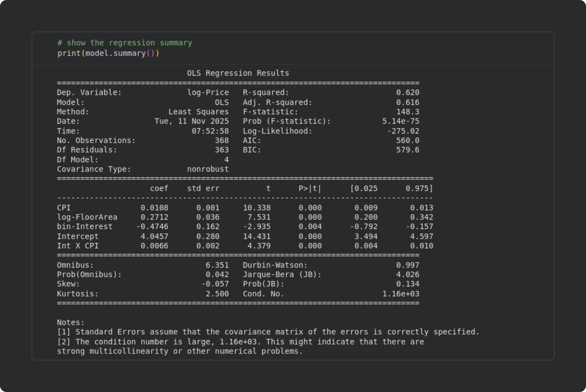Click the Durbin-Watson value 0.997
586x392 pixels.
407,265
